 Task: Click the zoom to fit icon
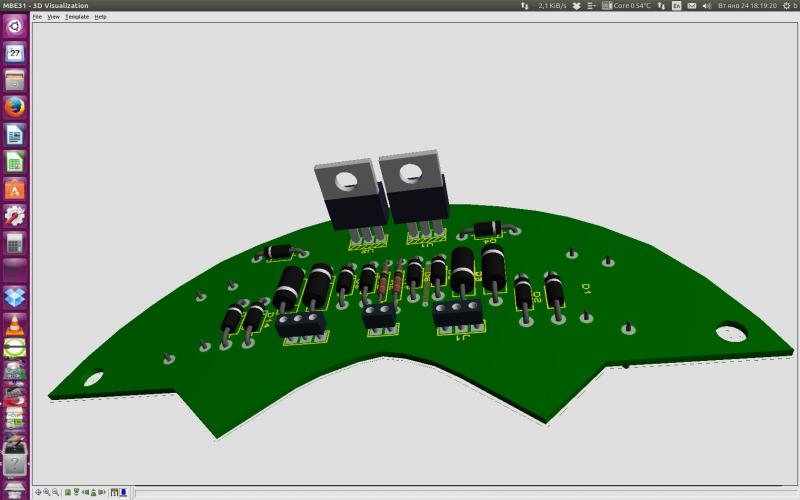tap(38, 492)
